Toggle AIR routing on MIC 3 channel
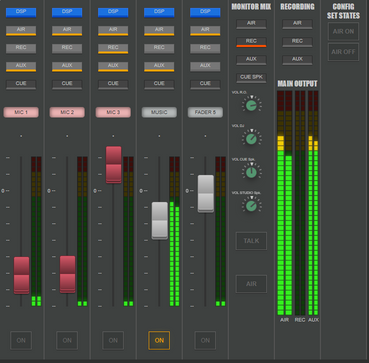The width and height of the screenshot is (369, 363). (x=113, y=30)
